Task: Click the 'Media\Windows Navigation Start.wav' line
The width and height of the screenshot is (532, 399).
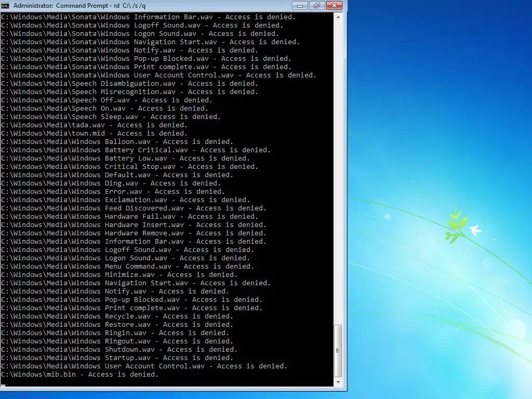Action: pos(136,283)
